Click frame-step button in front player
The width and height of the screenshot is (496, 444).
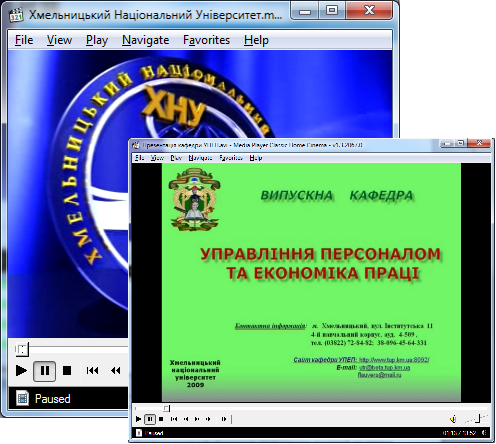(224, 419)
